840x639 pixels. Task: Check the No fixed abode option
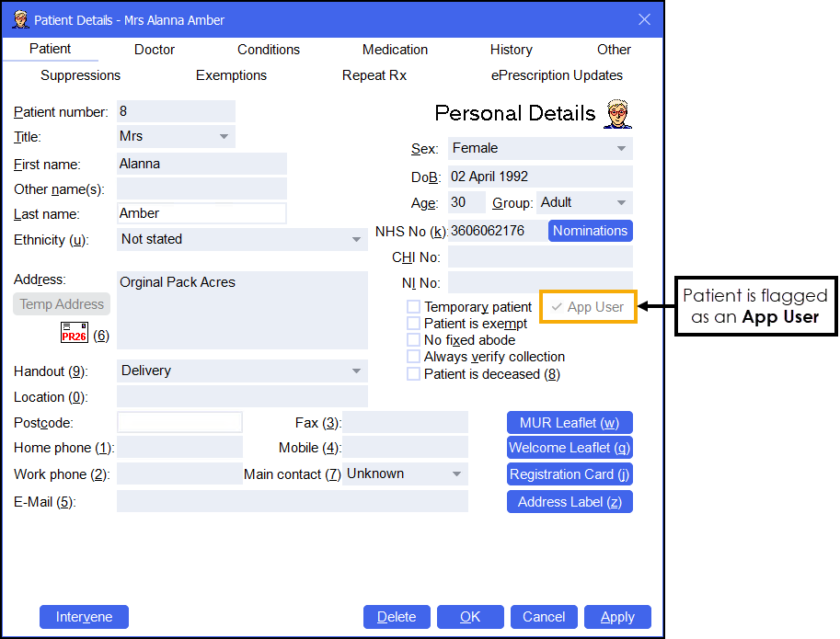(414, 340)
